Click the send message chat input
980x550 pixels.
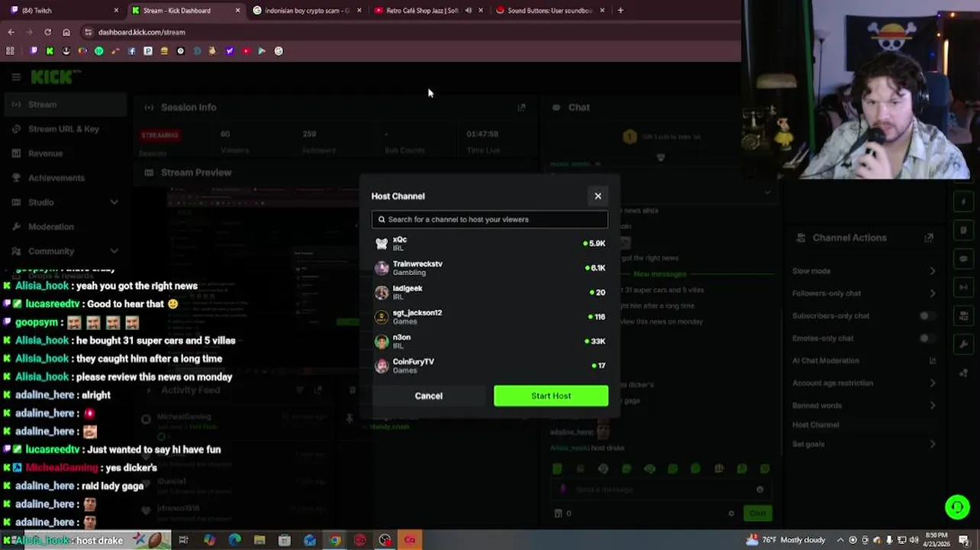(x=660, y=490)
